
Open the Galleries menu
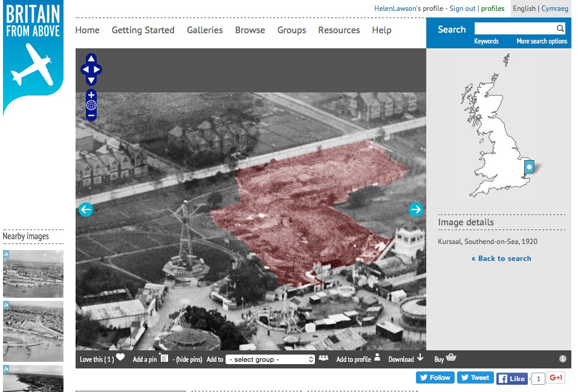pos(204,30)
